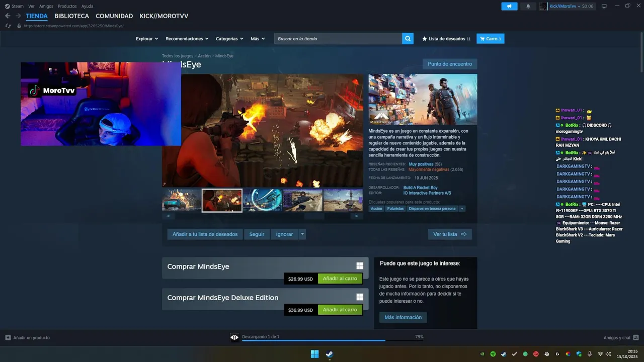Open Big Picture mode monitor icon
Screen dimensions: 644x362
[x=604, y=6]
